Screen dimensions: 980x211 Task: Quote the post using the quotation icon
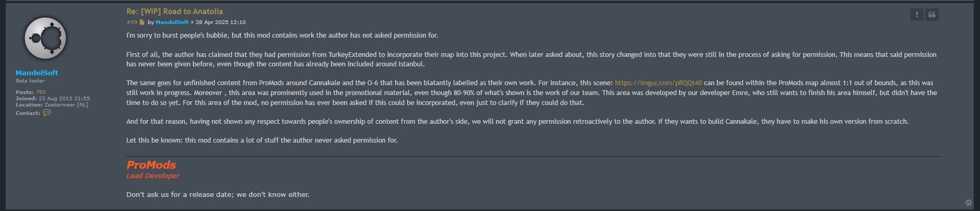tap(932, 15)
